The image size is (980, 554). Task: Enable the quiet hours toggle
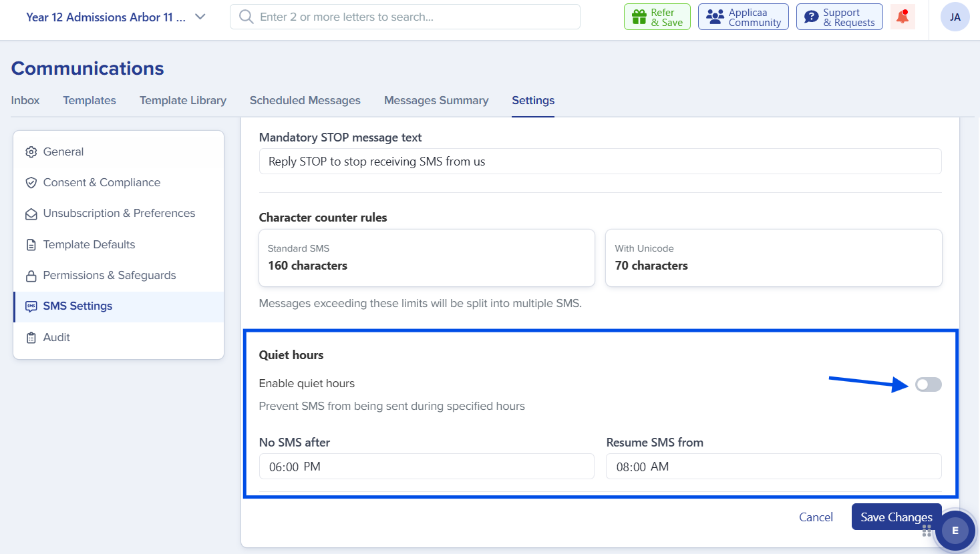click(x=929, y=384)
